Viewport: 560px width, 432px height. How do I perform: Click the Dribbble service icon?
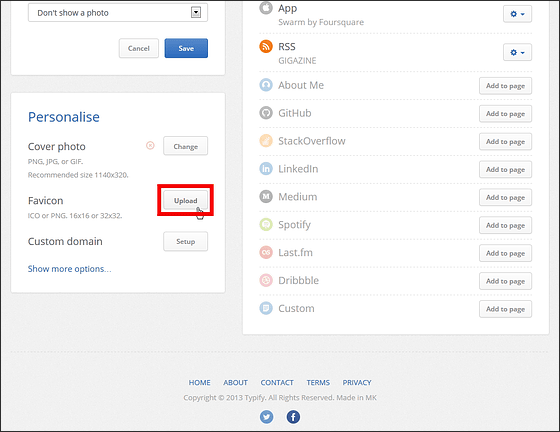click(266, 280)
